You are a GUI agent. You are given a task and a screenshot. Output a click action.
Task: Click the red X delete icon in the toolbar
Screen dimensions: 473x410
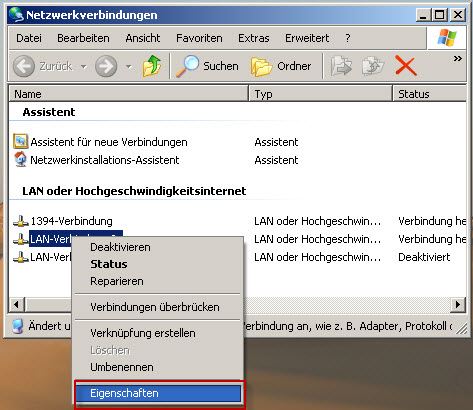tap(405, 66)
